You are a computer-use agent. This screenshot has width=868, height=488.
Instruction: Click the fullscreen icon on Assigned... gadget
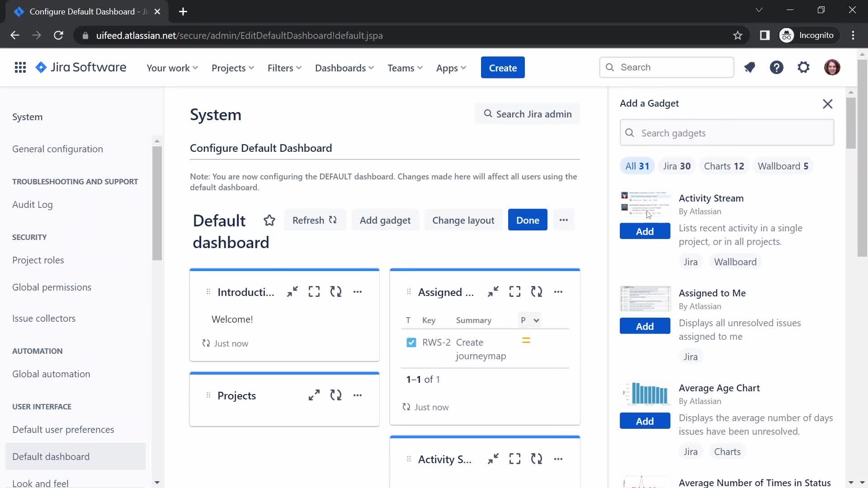(x=515, y=292)
